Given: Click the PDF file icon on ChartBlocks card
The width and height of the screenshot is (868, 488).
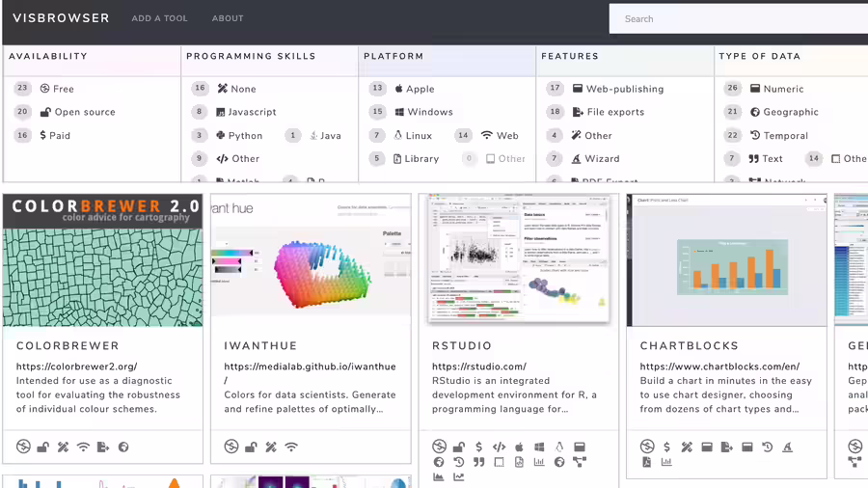Looking at the screenshot, I should (646, 462).
